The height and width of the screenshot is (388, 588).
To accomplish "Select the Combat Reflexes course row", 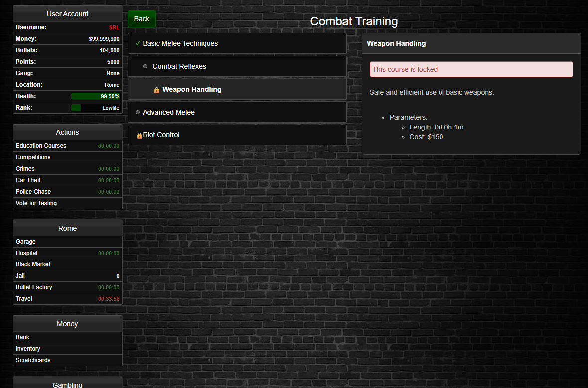I will 237,67.
